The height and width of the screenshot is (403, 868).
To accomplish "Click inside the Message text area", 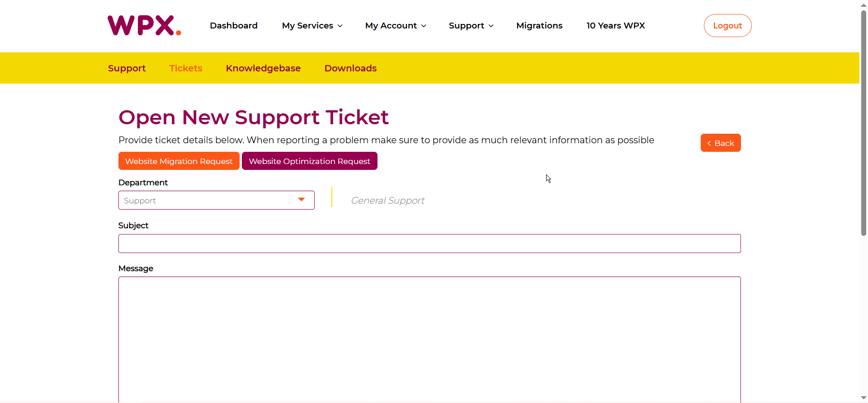I will (429, 339).
